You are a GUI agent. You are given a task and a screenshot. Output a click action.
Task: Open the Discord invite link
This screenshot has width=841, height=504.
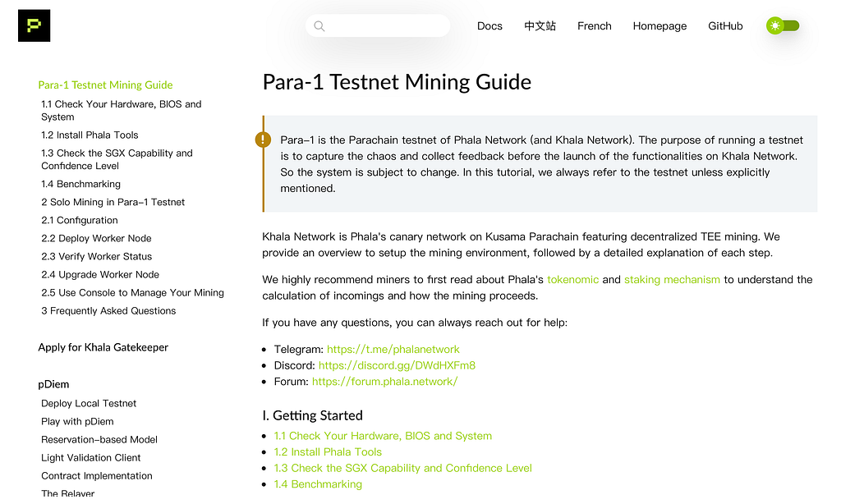(x=397, y=365)
